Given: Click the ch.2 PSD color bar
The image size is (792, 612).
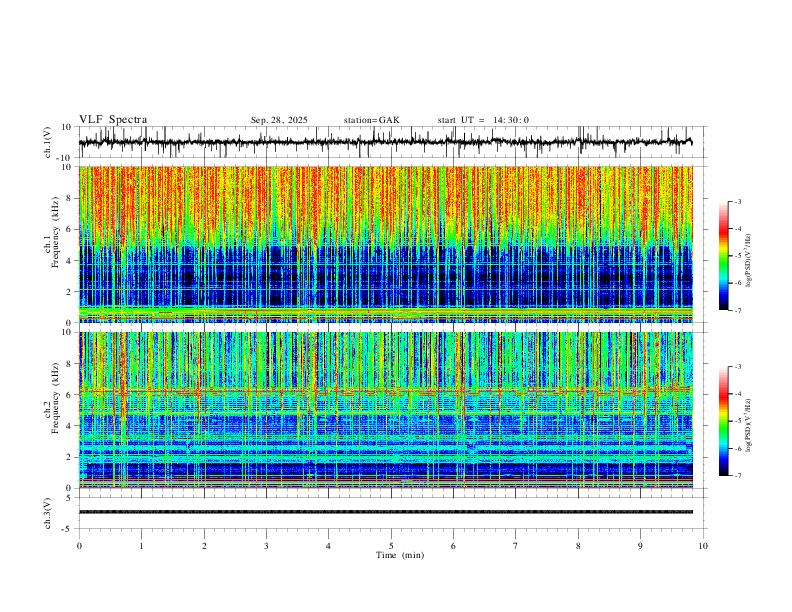Looking at the screenshot, I should coord(724,421).
